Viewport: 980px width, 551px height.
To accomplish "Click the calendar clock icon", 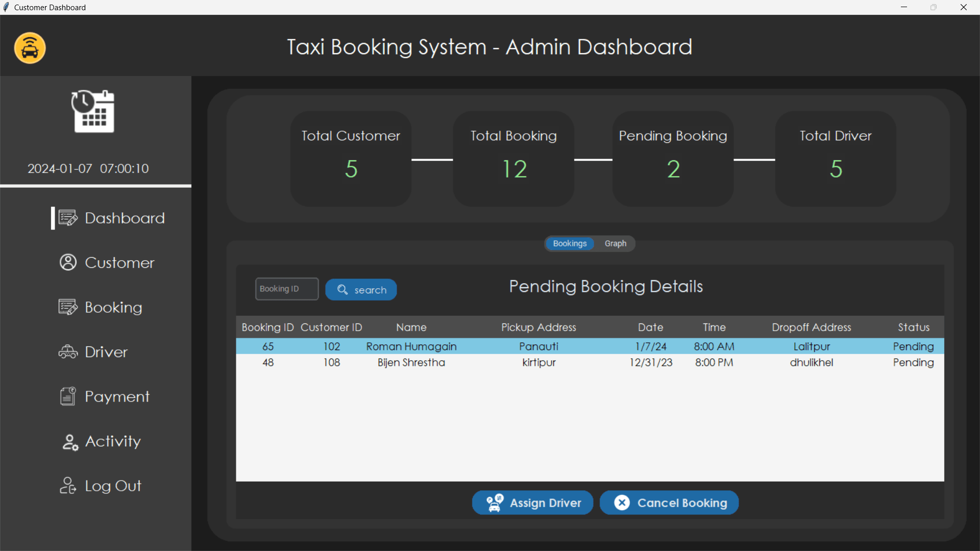I will 93,111.
